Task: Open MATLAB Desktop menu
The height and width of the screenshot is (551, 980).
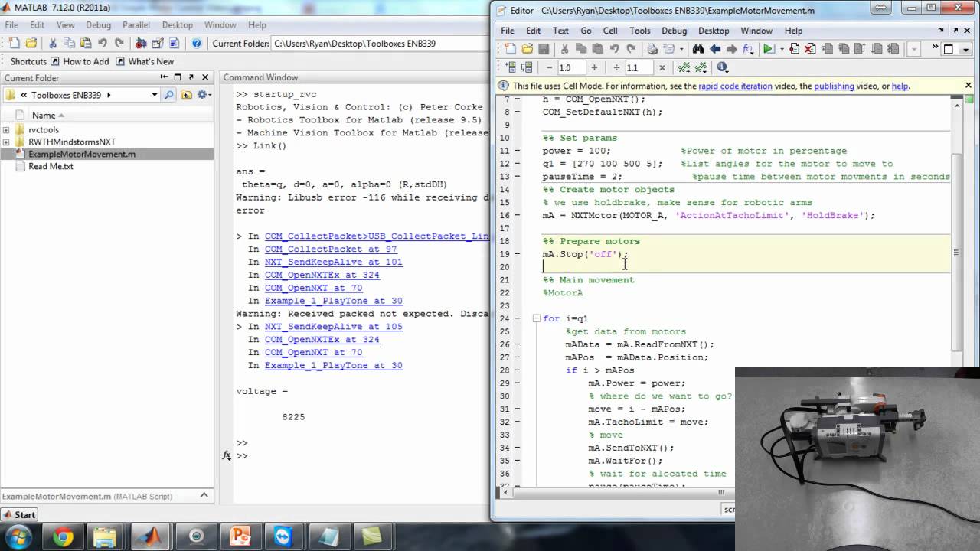Action: coord(178,24)
